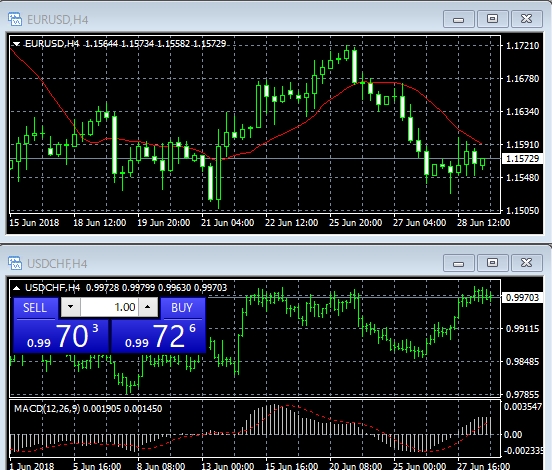The width and height of the screenshot is (552, 470).
Task: Click the 1.16780 price scale label
Action: [522, 79]
